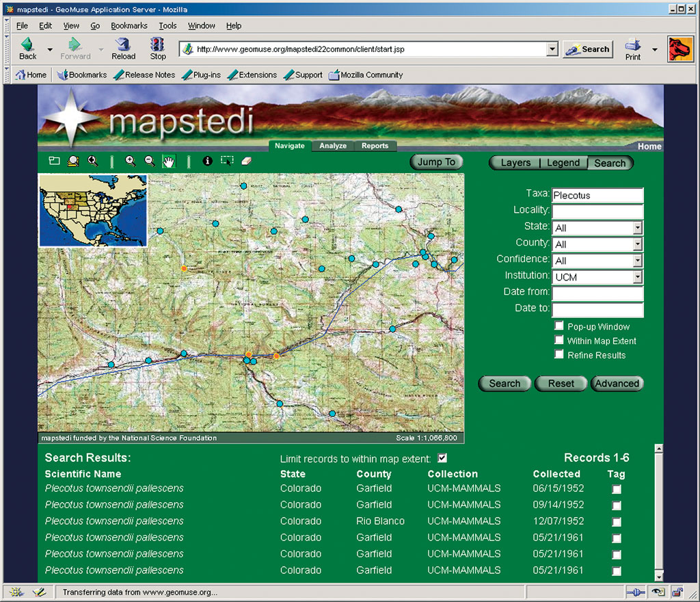Click the green Search button below the form

tap(504, 384)
